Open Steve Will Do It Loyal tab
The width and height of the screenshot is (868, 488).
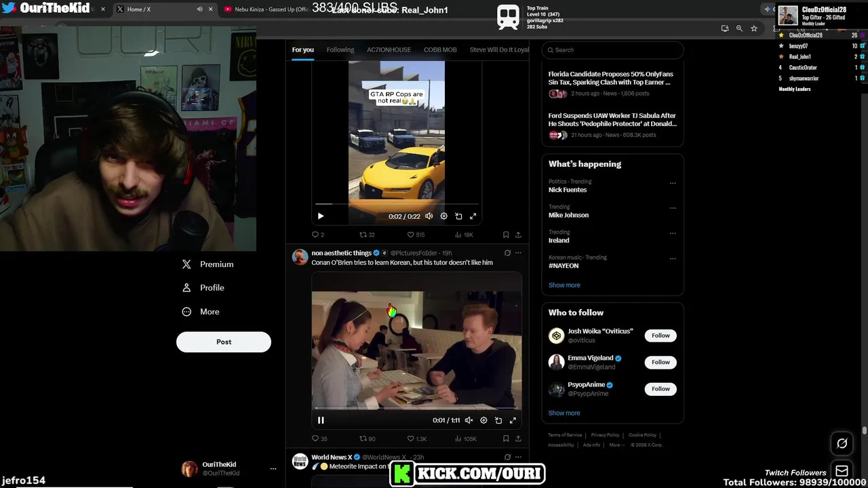(499, 49)
